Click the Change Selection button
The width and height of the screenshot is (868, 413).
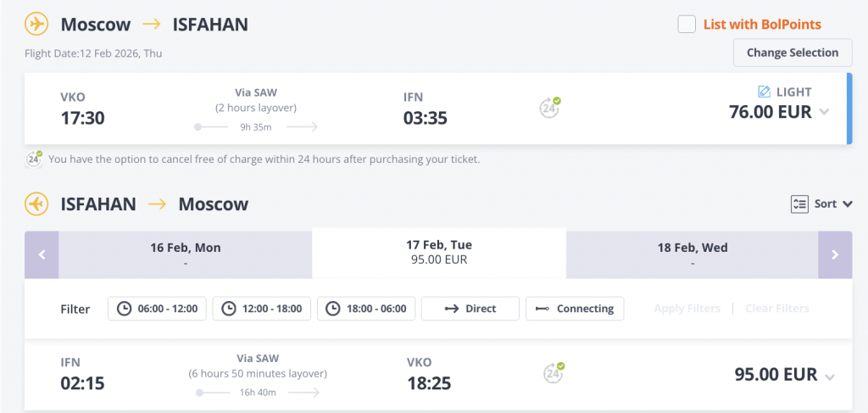click(792, 53)
